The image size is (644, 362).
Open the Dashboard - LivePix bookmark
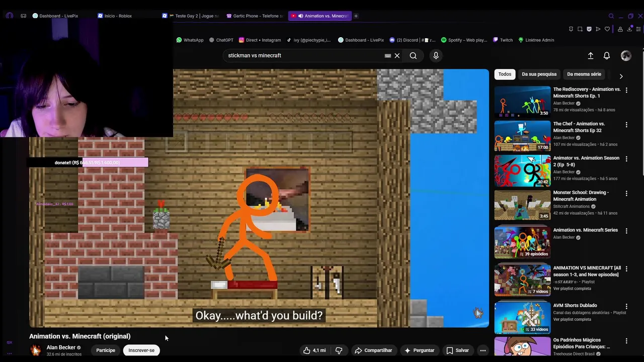[x=361, y=40]
